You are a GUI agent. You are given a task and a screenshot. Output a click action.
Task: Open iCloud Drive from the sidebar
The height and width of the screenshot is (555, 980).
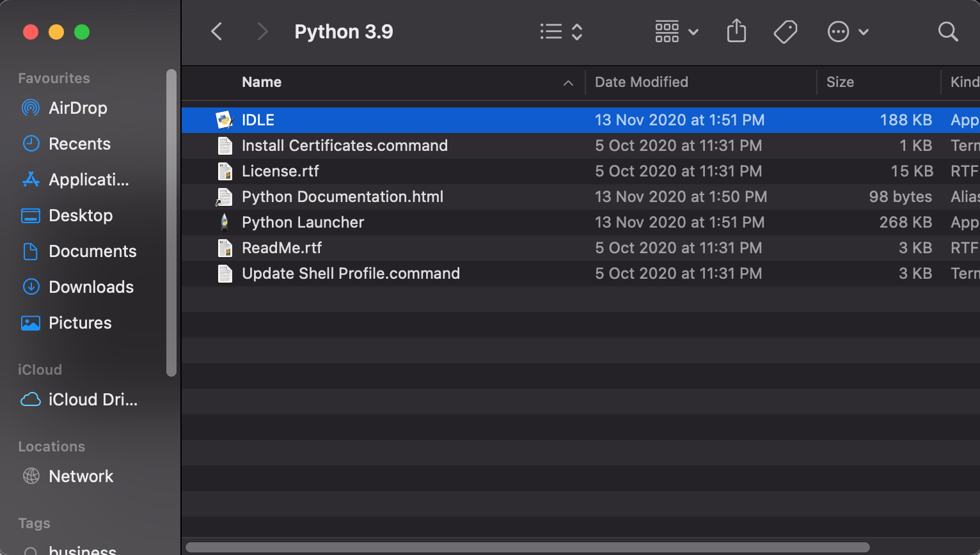click(x=92, y=400)
